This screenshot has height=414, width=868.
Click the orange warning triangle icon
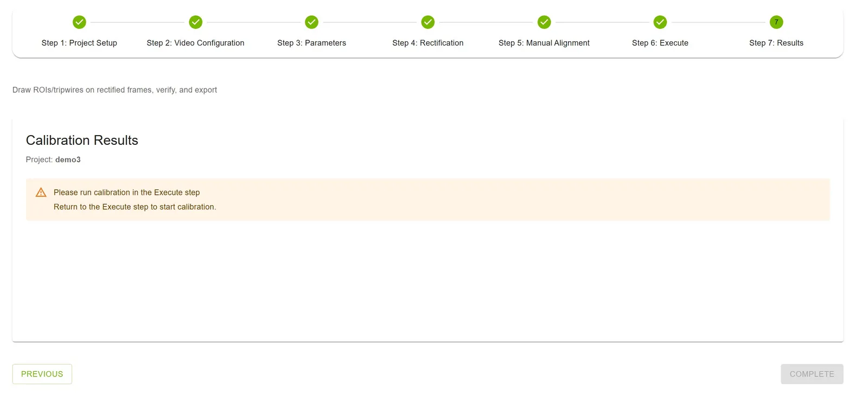click(41, 193)
